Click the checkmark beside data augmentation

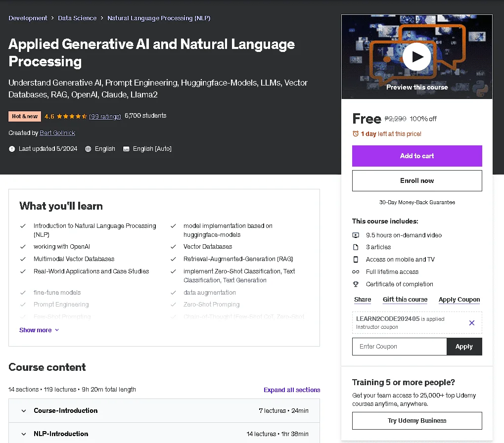pos(173,293)
